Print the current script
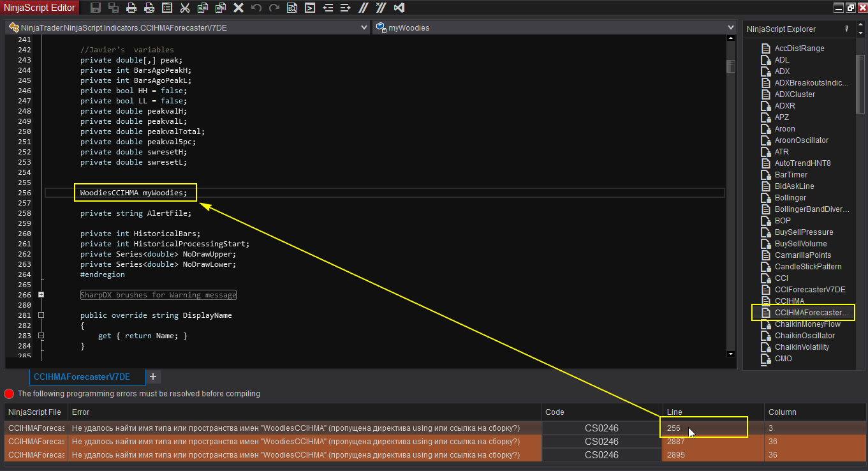 pos(131,8)
